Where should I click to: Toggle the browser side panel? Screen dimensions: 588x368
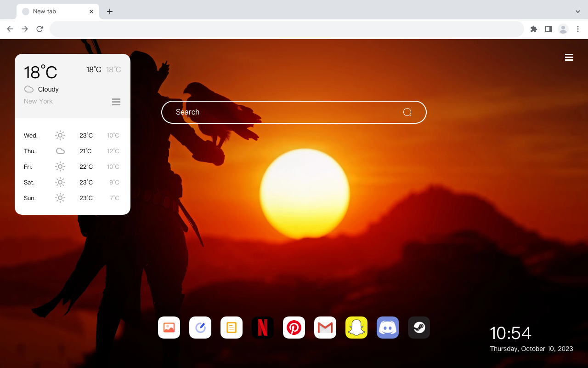pos(548,29)
